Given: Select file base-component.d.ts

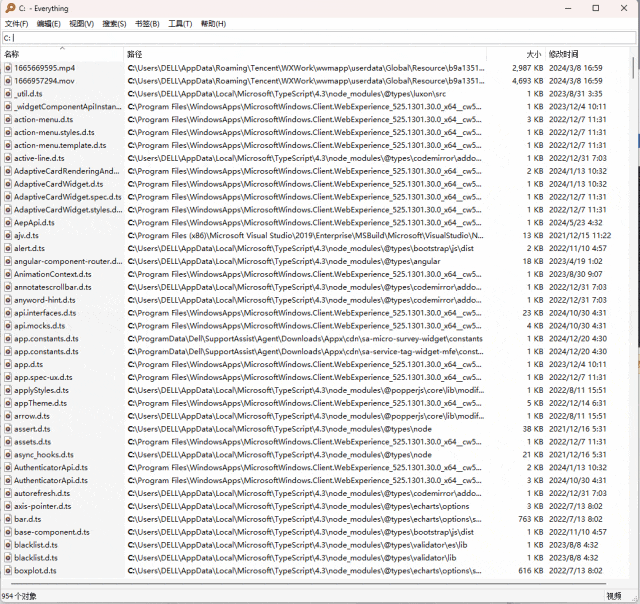Looking at the screenshot, I should click(x=52, y=532).
